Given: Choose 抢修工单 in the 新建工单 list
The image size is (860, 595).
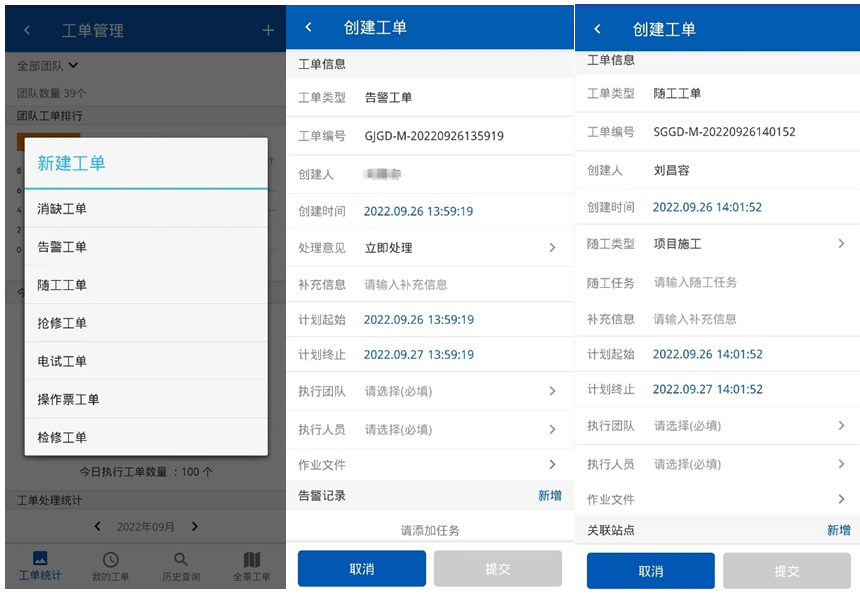Looking at the screenshot, I should coord(146,323).
